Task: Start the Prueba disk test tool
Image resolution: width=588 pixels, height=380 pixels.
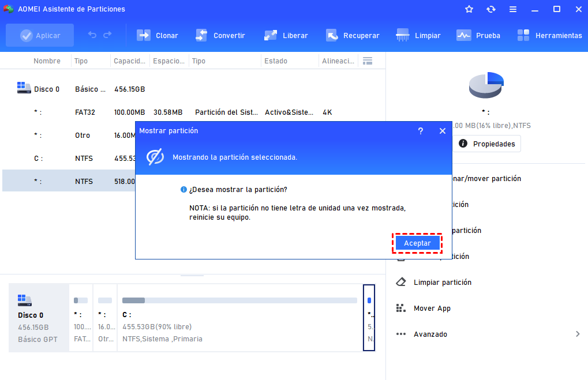Action: pyautogui.click(x=478, y=35)
